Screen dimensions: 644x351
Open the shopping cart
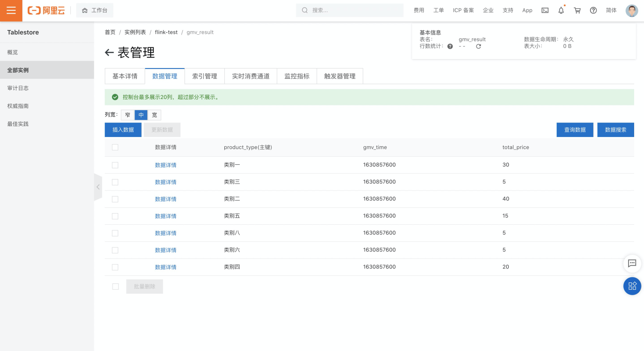click(x=577, y=10)
